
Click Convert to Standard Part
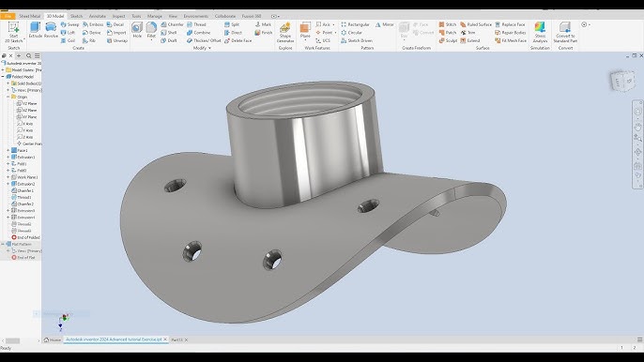[565, 33]
